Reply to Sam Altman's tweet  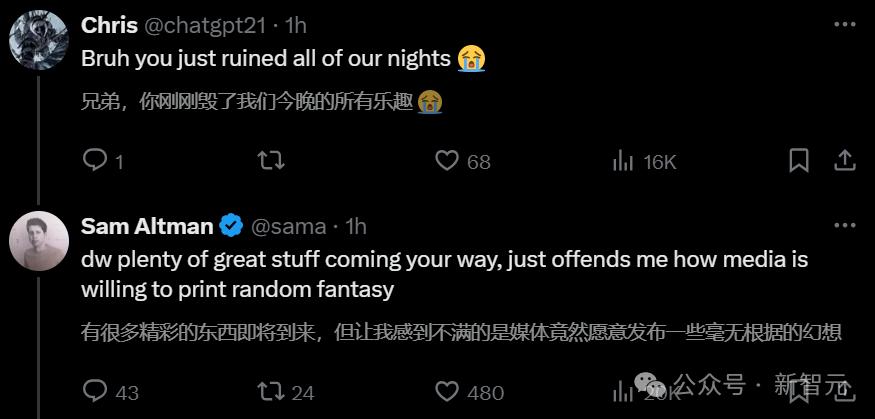95,392
